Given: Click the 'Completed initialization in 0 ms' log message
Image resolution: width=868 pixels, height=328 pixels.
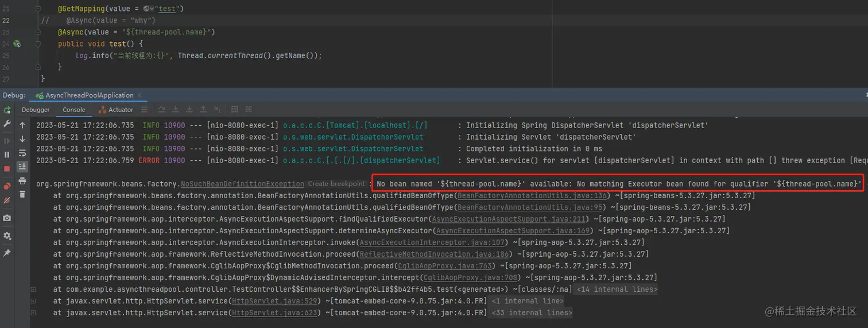Looking at the screenshot, I should tap(534, 149).
